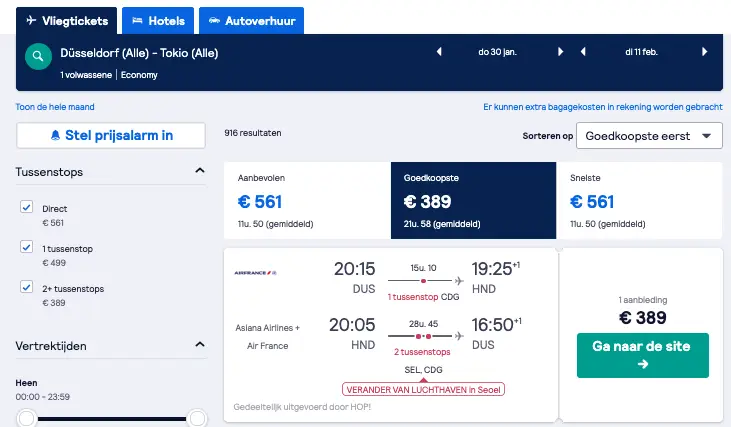Uncheck the Direct flights checkbox
This screenshot has height=427, width=731.
[x=27, y=207]
